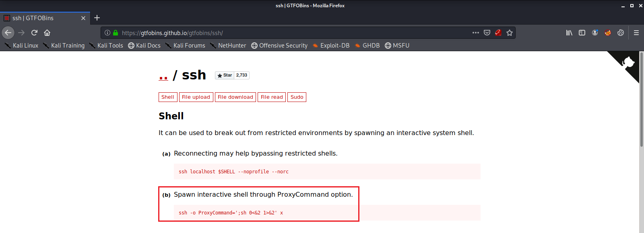Open the page actions three-dot menu
The height and width of the screenshot is (233, 644).
tap(476, 33)
